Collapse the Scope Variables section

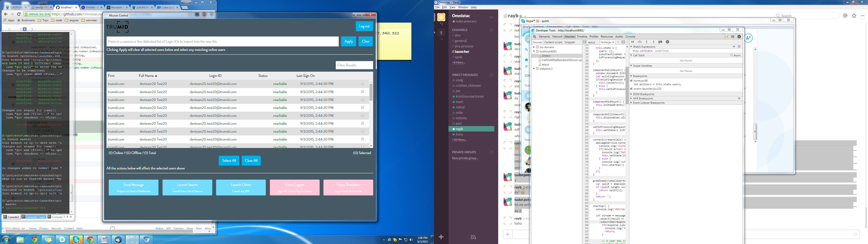pos(632,66)
